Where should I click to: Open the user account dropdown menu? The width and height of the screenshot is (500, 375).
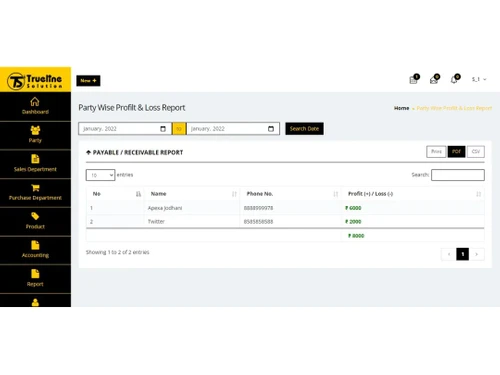coord(479,79)
